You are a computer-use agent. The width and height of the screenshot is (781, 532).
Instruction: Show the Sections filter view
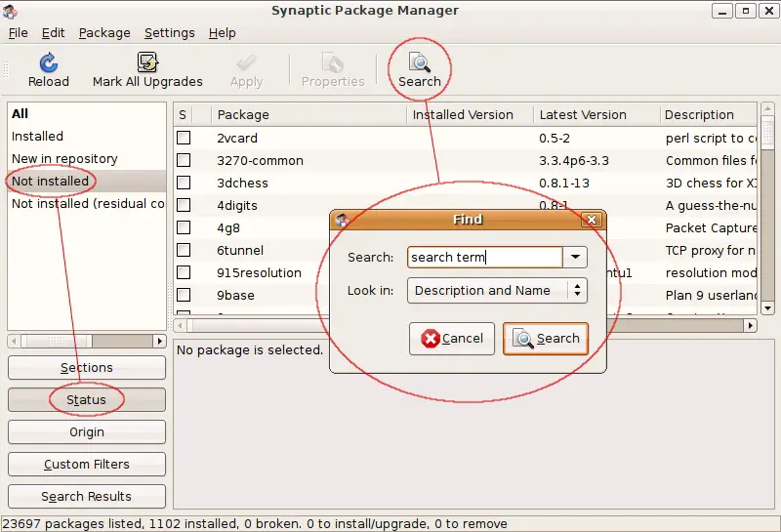click(x=87, y=368)
